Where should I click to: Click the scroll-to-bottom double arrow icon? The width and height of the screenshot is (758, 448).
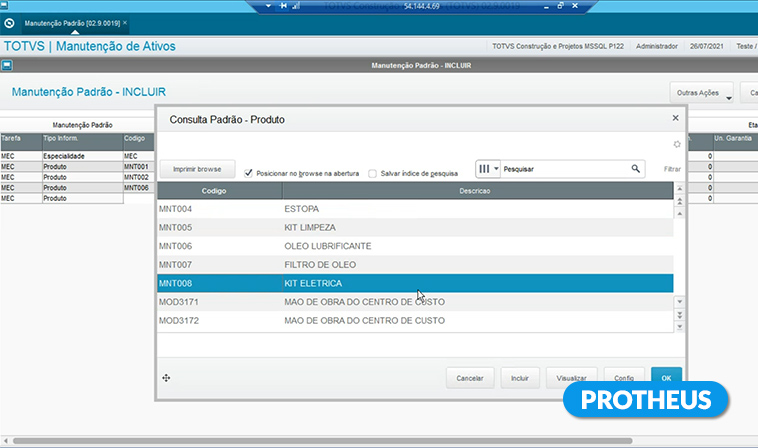coord(680,325)
